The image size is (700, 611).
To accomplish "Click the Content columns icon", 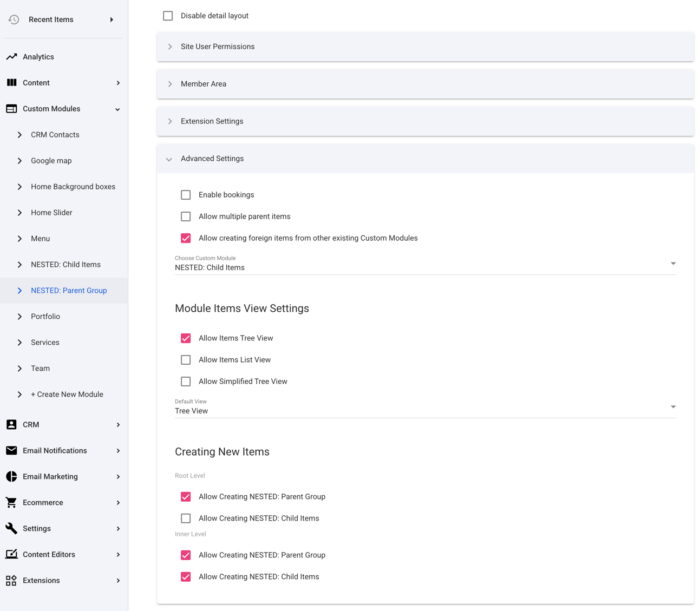I will coord(11,82).
